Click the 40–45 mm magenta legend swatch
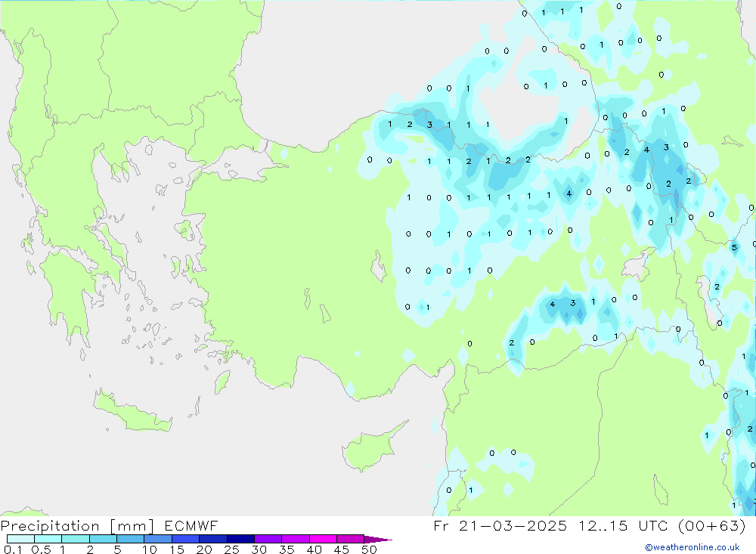756x554 pixels. (x=323, y=539)
